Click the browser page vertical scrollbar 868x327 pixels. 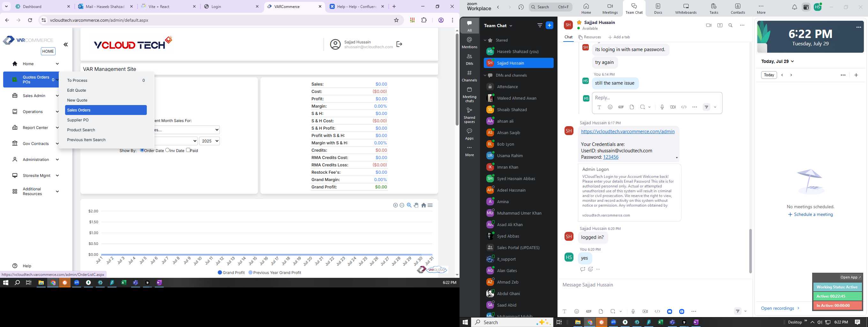pos(457,80)
